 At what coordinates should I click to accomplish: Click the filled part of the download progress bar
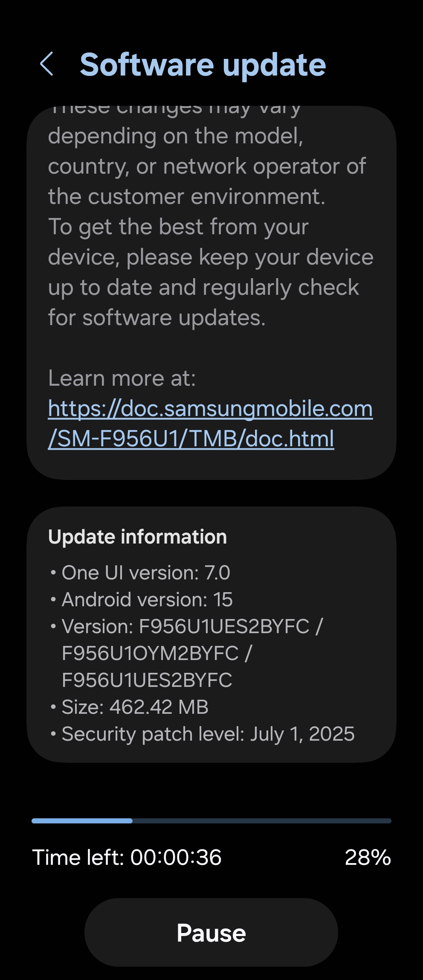(82, 820)
